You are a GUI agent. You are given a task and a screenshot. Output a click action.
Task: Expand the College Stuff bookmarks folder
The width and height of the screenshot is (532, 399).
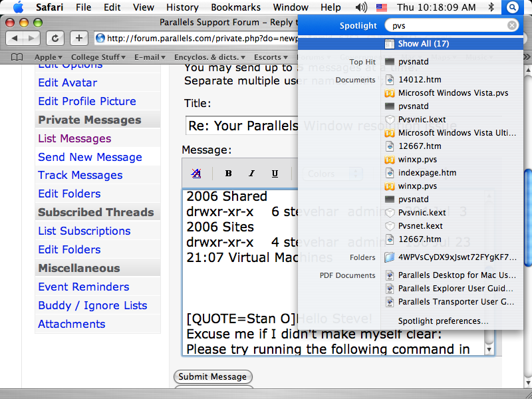(98, 57)
